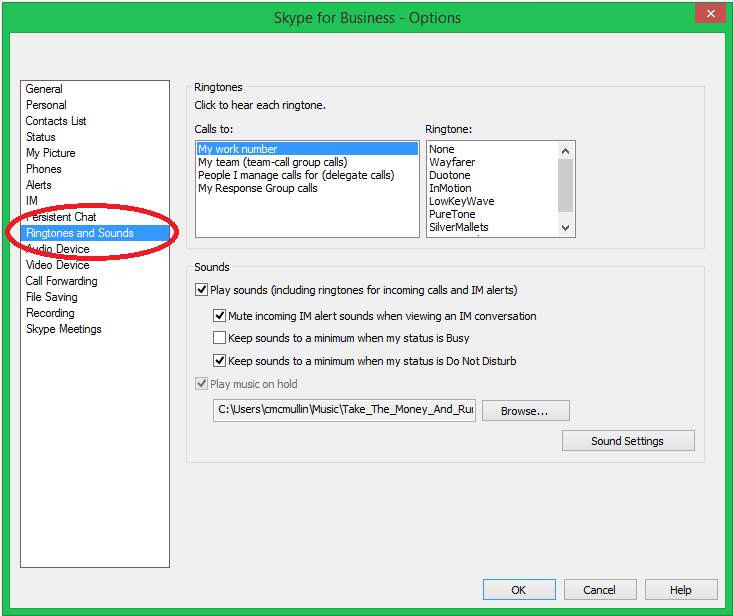
Task: Click ringtone list scroll down arrow
Action: click(565, 228)
